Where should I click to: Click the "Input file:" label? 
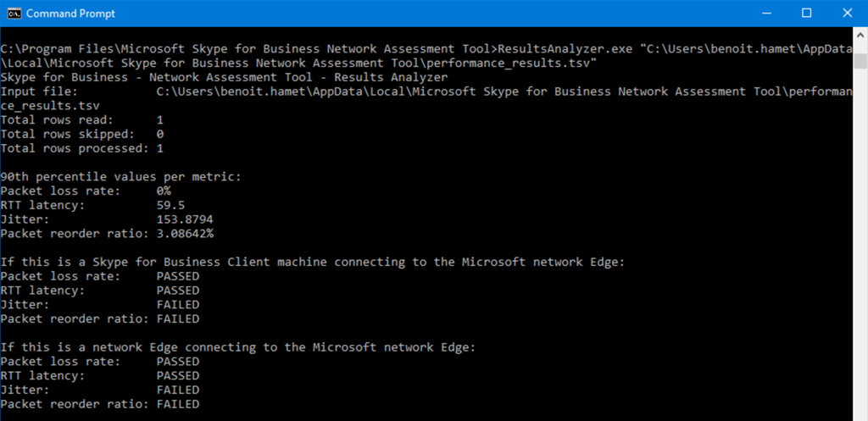pos(39,91)
